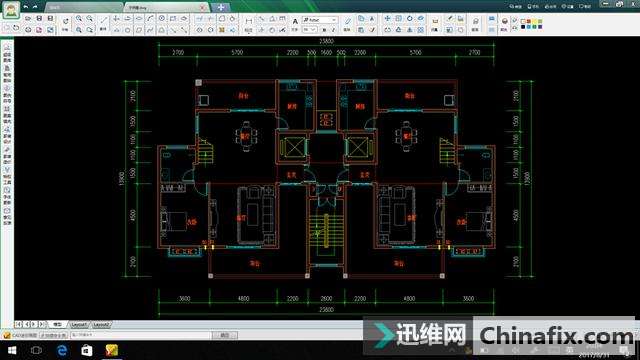Screen dimensions: 640x360
Task: Open Microsoft Store from the taskbar
Action: 87,351
